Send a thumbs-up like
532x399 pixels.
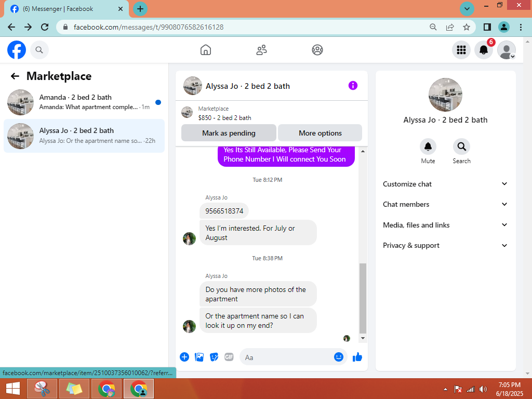pos(357,357)
